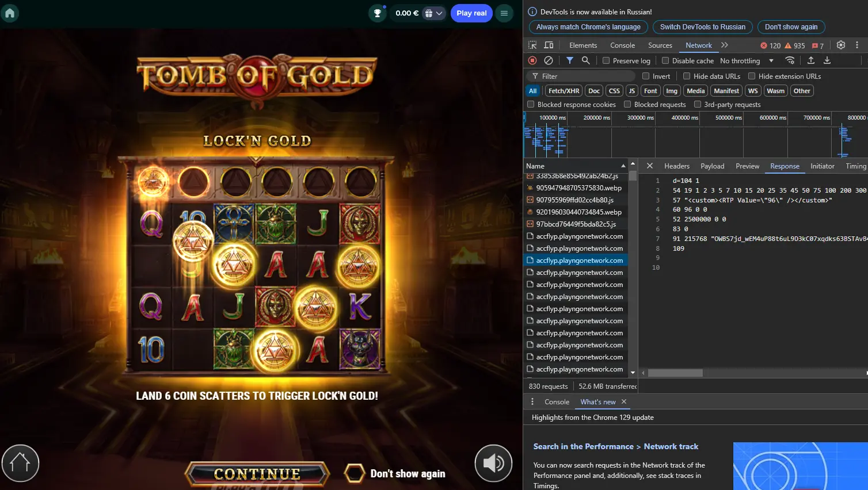The image size is (868, 490).
Task: Tick 3rd-party requests checkbox
Action: pos(698,104)
